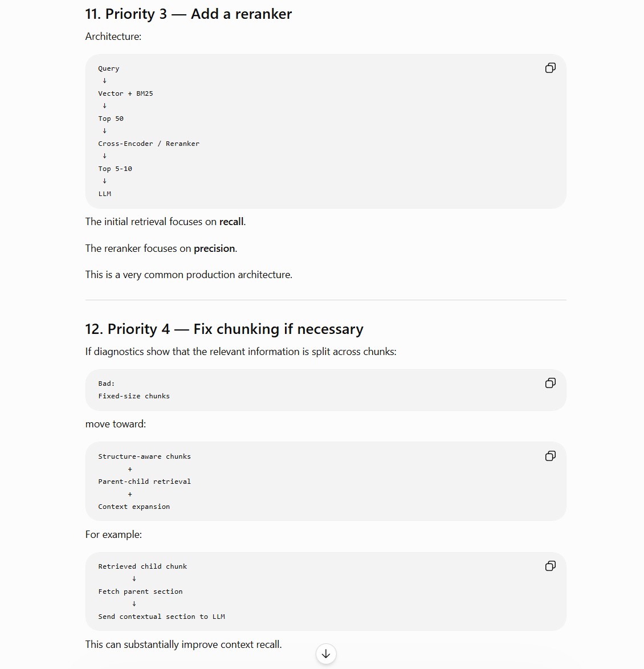Click the 'This can substantially improve context recall' sentence
644x669 pixels.
(x=184, y=644)
